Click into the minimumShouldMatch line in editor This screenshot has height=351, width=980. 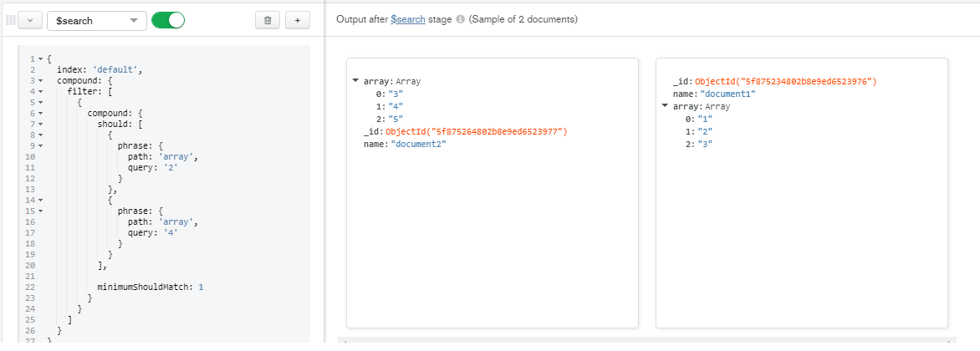(x=151, y=287)
